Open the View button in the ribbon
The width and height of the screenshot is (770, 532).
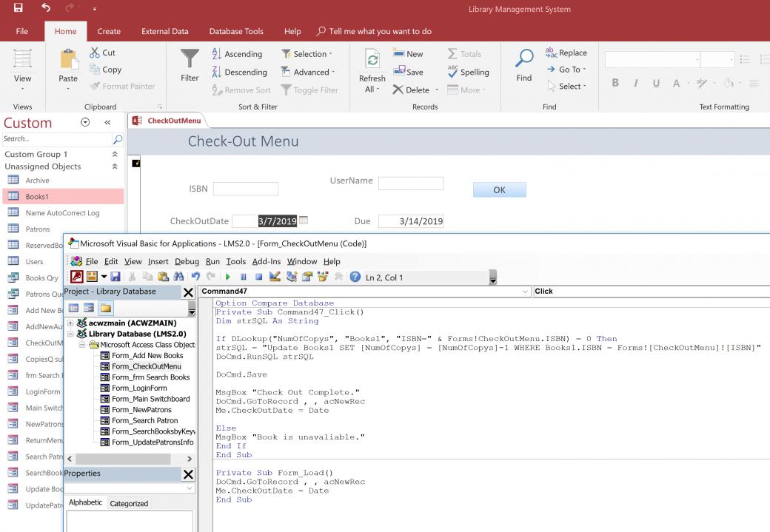tap(22, 70)
